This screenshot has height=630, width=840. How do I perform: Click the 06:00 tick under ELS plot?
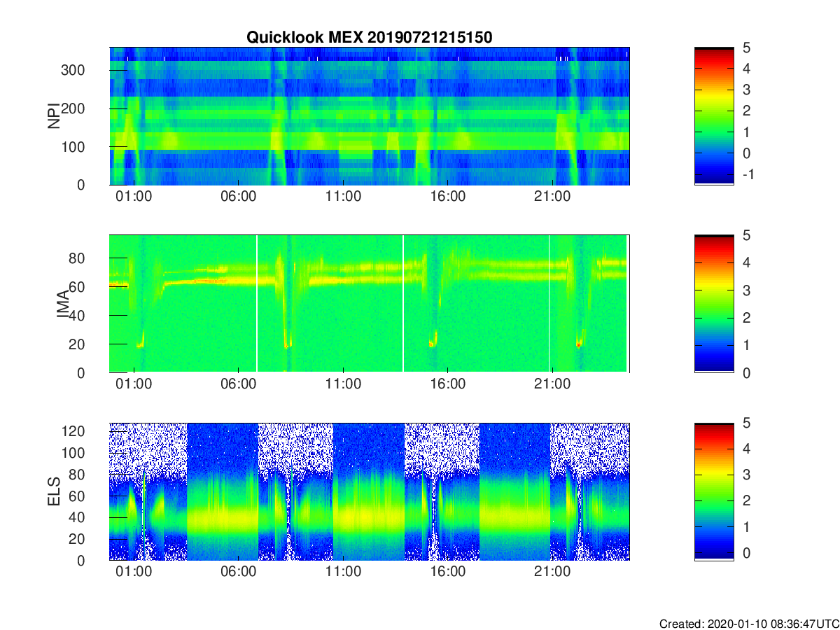(239, 572)
